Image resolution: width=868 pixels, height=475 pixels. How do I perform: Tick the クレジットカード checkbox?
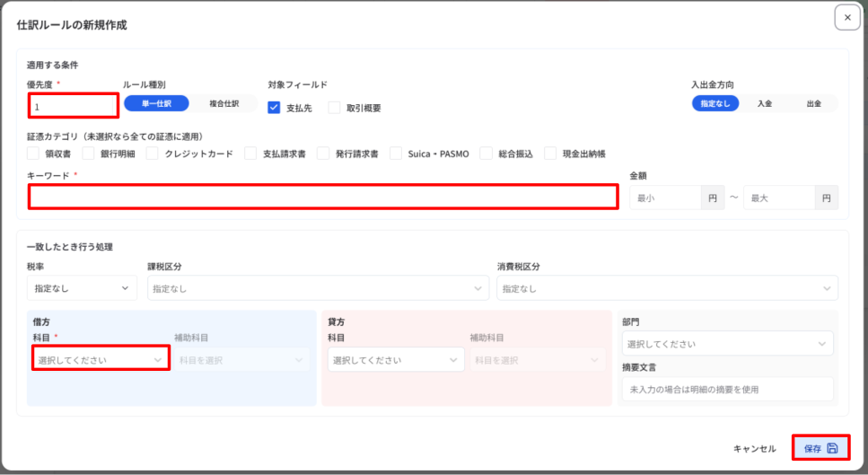(x=153, y=154)
